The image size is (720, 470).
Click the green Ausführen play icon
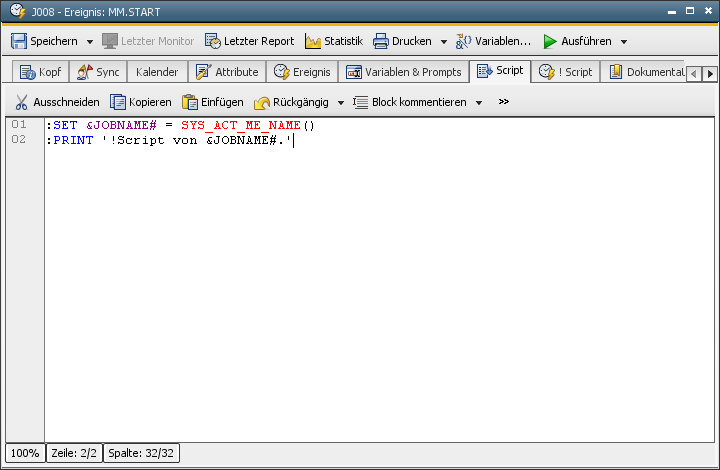550,41
